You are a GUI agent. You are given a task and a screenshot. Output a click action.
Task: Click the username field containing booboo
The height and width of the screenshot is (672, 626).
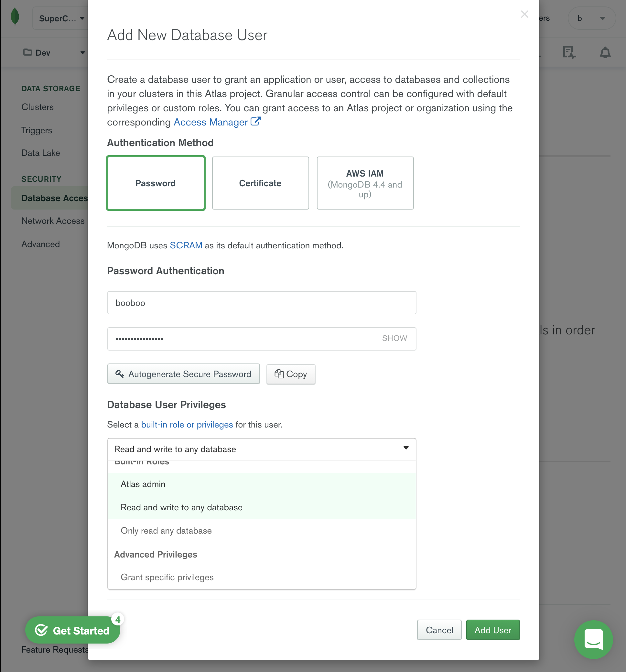coord(262,303)
